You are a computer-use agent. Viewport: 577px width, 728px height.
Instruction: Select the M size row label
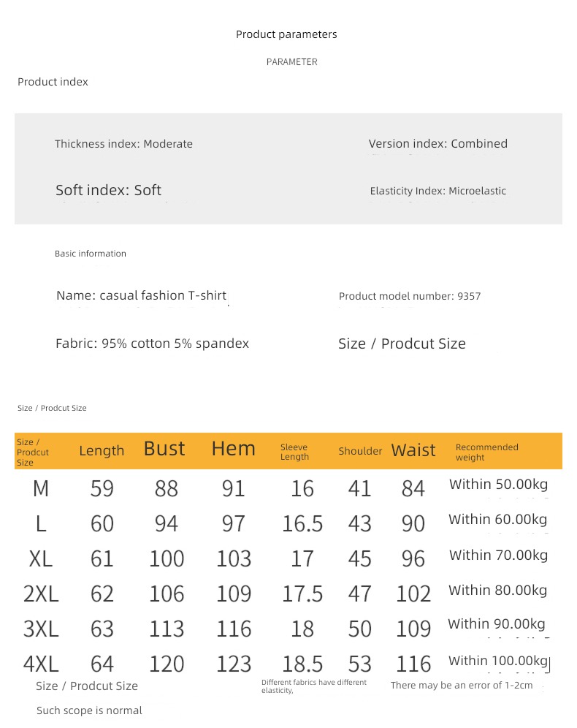(41, 488)
